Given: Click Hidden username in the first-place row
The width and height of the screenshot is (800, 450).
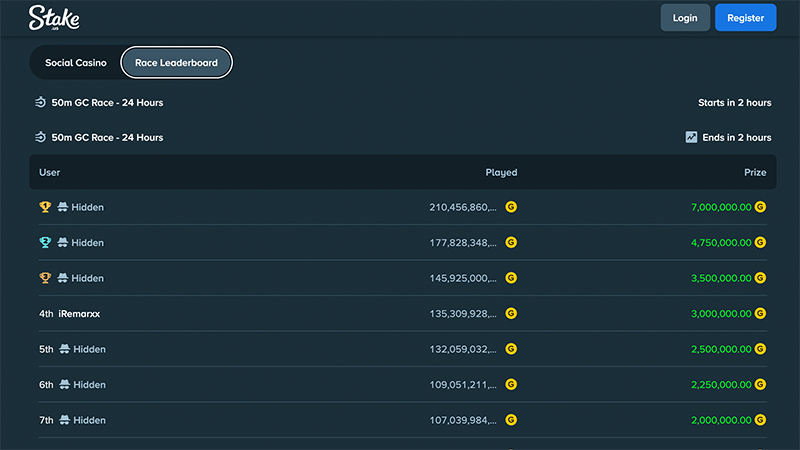Looking at the screenshot, I should [87, 207].
